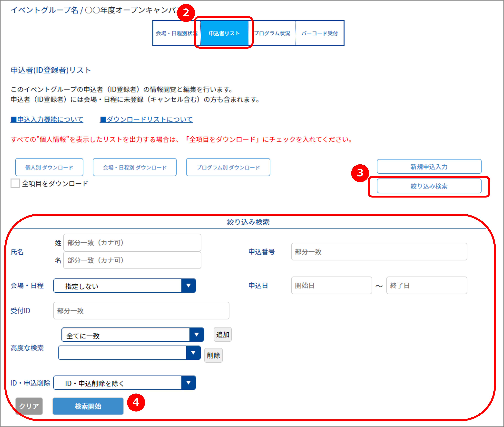Open the ダウンロードリストについて link
Viewport: 504px width, 427px height.
pyautogui.click(x=146, y=119)
